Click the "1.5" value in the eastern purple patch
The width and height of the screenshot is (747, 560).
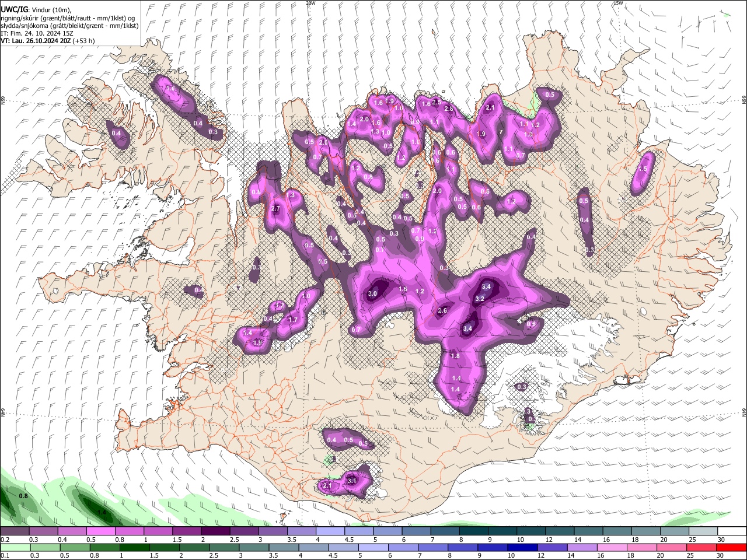[643, 169]
